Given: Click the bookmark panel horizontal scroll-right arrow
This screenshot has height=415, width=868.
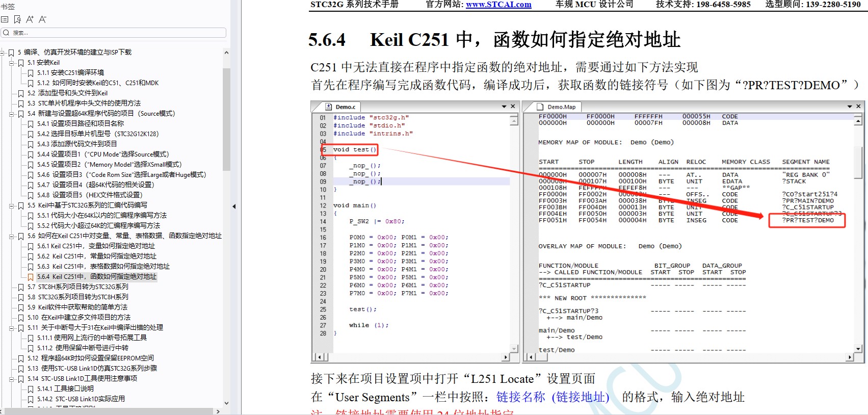Looking at the screenshot, I should (x=218, y=411).
